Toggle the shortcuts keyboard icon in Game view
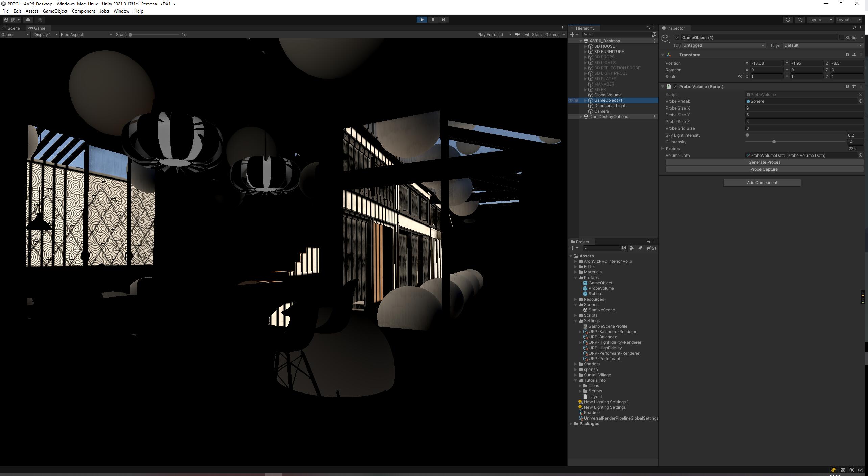Screen dimensions: 868x476 526,34
